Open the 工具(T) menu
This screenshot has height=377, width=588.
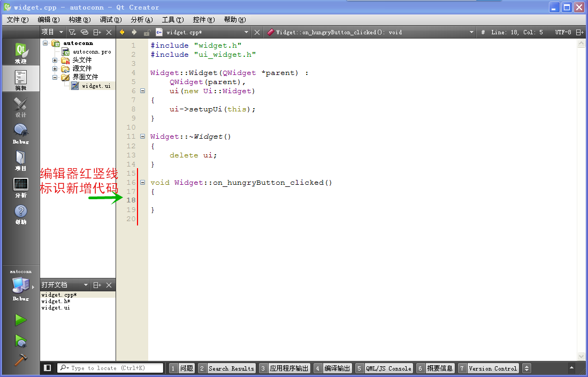(x=173, y=19)
